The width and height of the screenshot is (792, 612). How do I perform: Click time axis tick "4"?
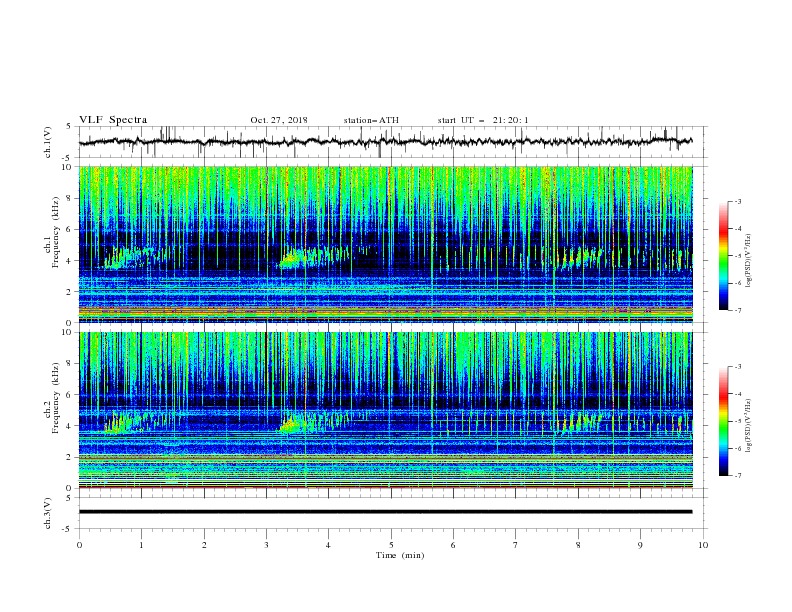click(x=328, y=545)
